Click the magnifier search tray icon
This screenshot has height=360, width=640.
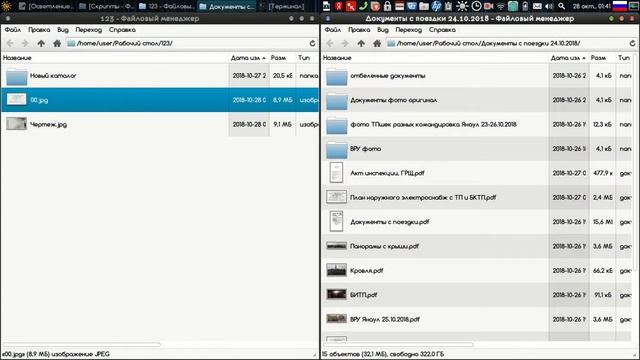coord(562,6)
